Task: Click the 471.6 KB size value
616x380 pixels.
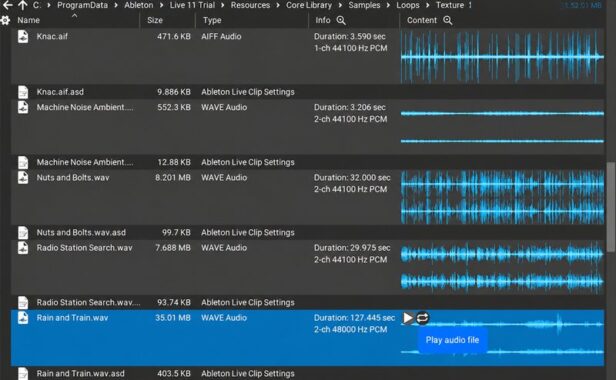Action: tap(174, 37)
